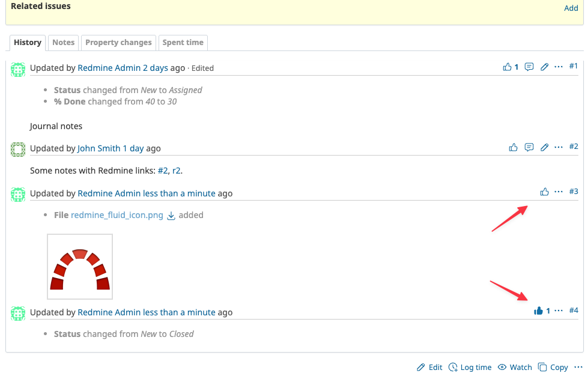
Task: Quote John Smith's note via comment icon
Action: coord(529,147)
